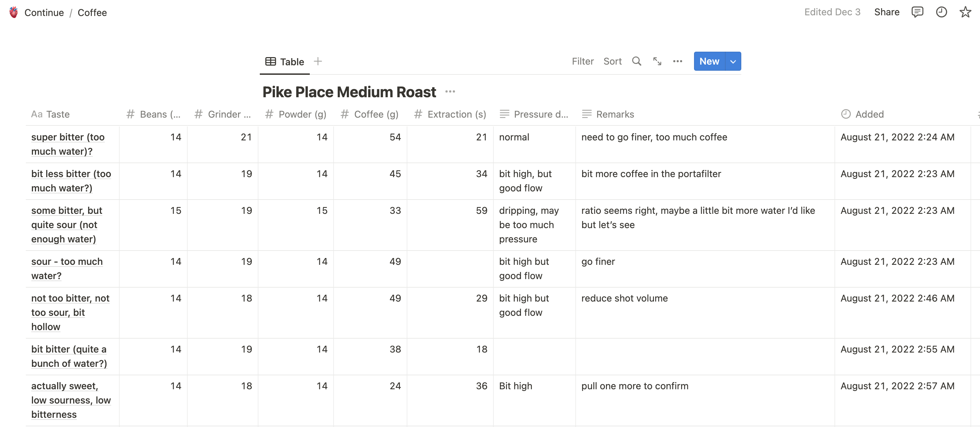Open database search magnifier icon
The image size is (980, 427).
tap(637, 61)
